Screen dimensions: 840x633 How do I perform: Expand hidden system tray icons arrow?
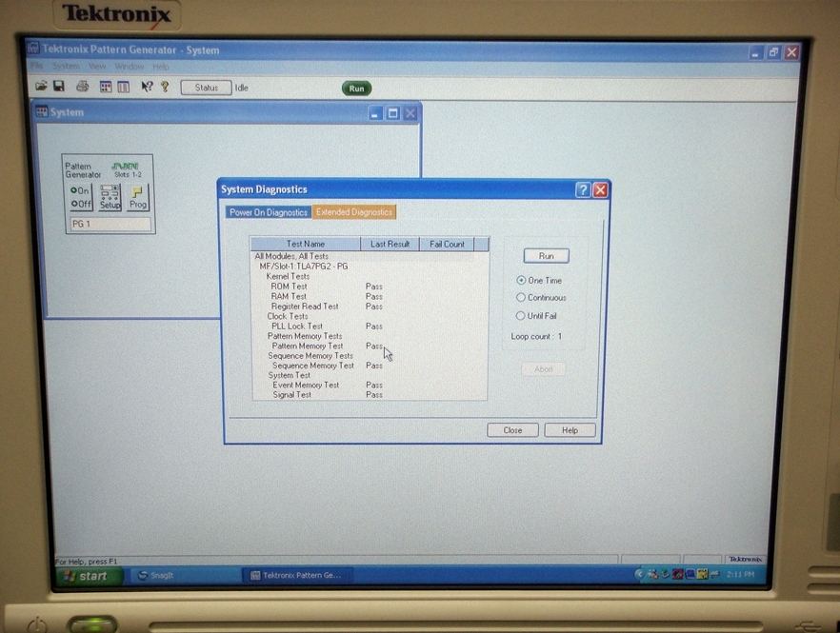[639, 575]
